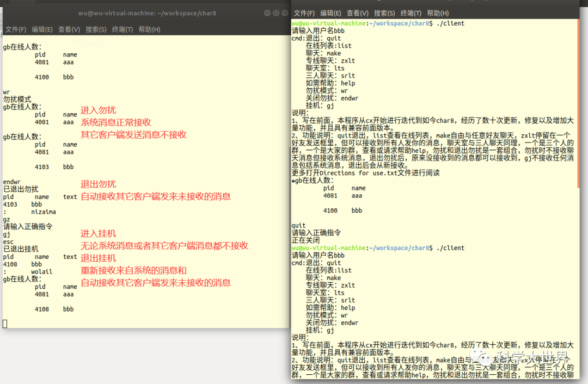Open 查看(V) menu in right terminal
The height and width of the screenshot is (384, 588).
[357, 13]
